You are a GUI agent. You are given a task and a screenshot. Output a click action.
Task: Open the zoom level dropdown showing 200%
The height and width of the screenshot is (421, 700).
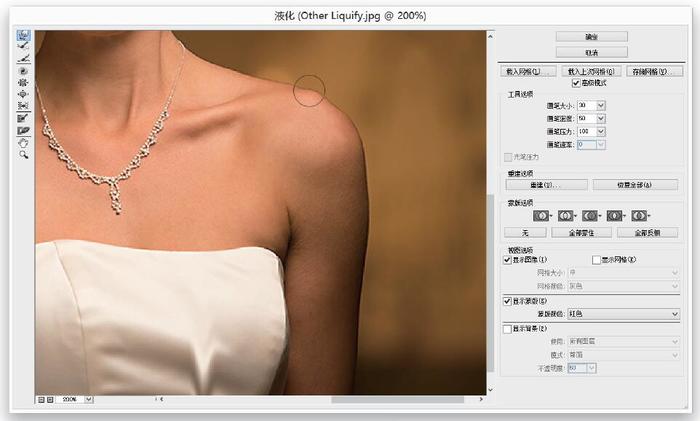point(89,399)
